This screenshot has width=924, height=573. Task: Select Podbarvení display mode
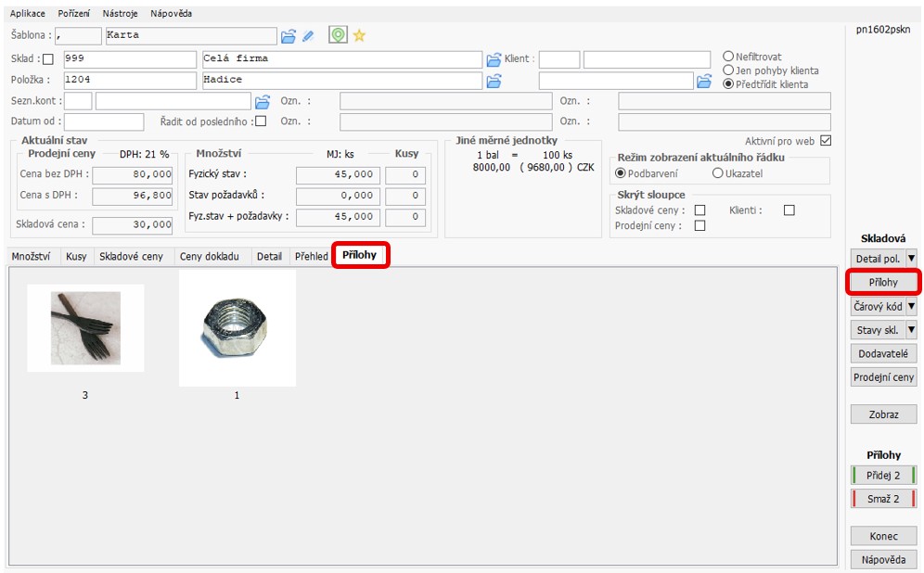(620, 173)
